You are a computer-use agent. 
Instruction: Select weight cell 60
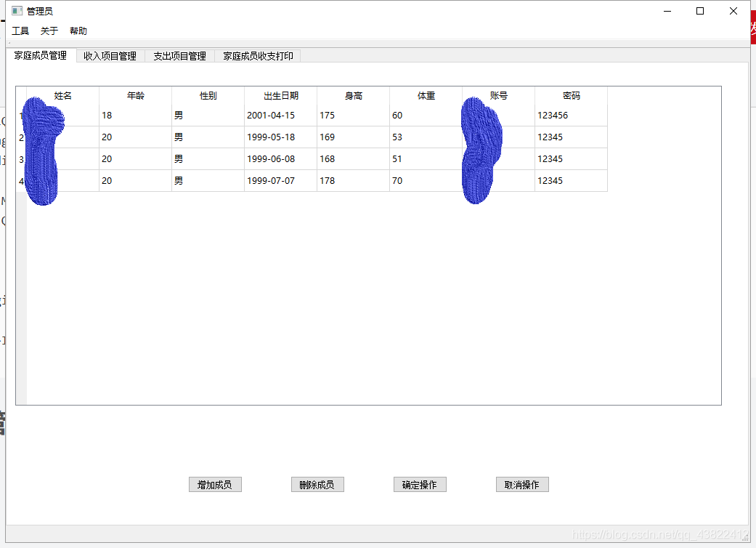pyautogui.click(x=426, y=116)
